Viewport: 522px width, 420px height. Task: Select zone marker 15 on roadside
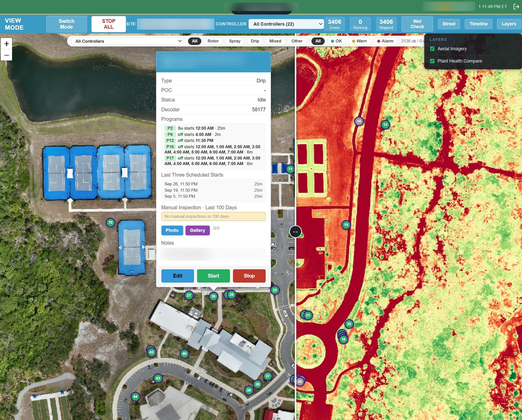346,225
